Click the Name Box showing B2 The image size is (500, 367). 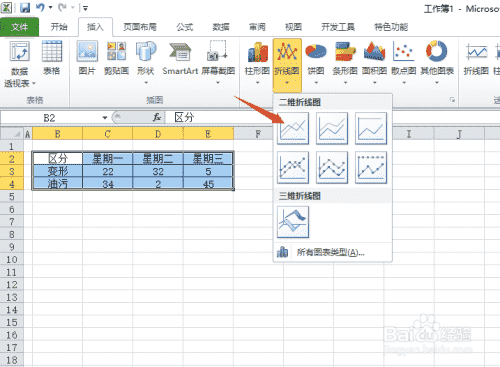[50, 118]
